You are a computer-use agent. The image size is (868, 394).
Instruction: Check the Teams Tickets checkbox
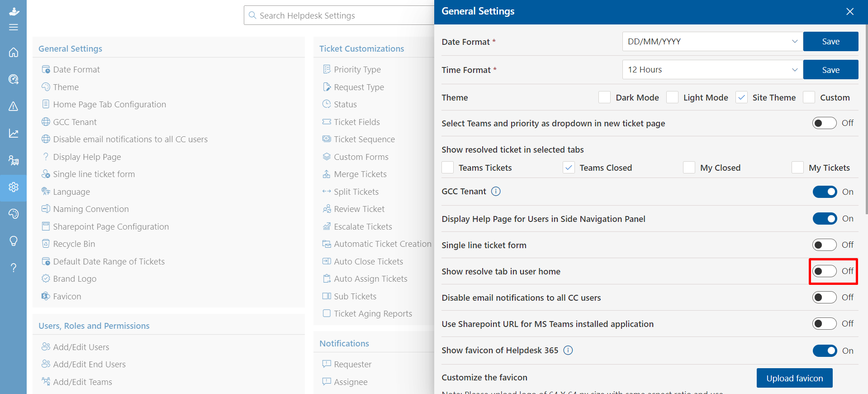point(447,168)
